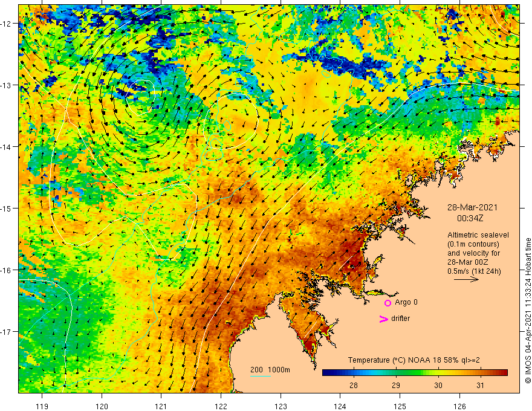Click the "Altimetric sealevel" legend text
Screen dimensions: 532x411
pyautogui.click(x=478, y=235)
